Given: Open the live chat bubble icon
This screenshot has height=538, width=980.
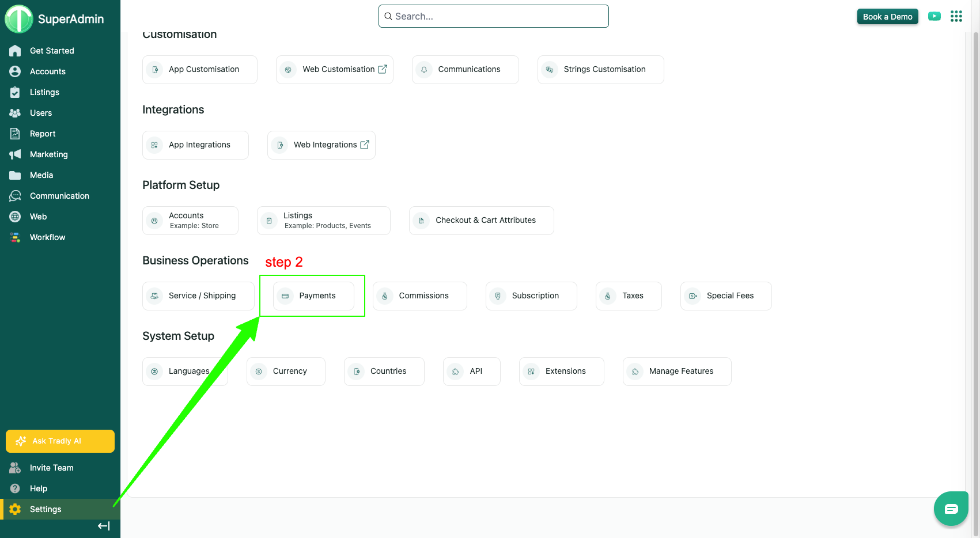Looking at the screenshot, I should (x=951, y=509).
